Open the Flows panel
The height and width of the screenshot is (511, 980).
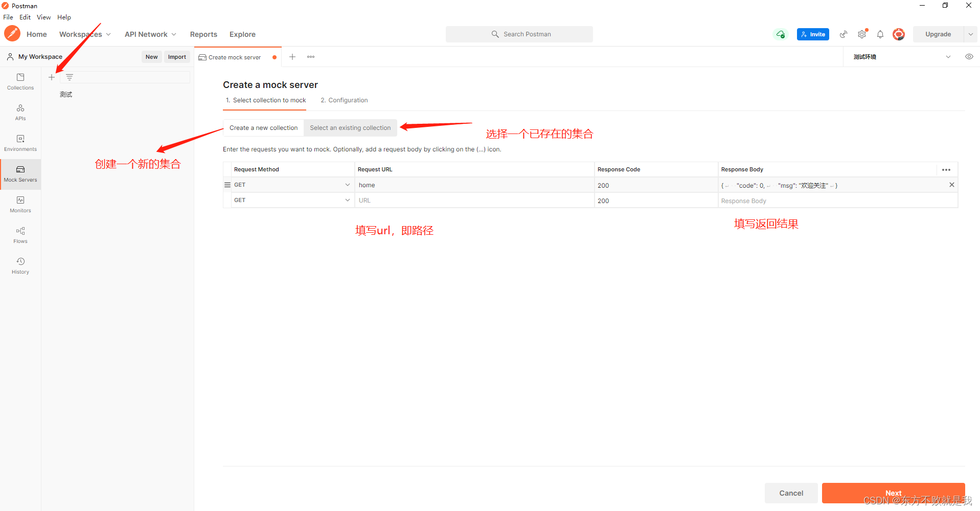[20, 235]
